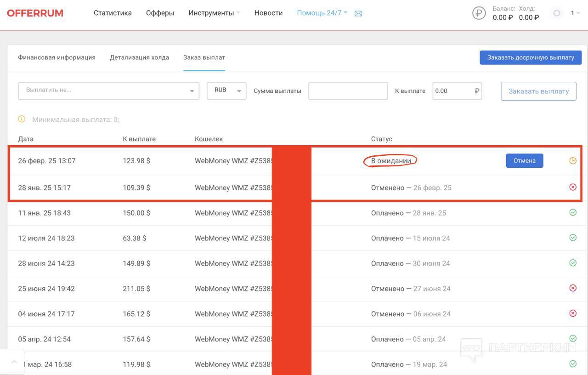Click the user avatar icon
588x375 pixels.
tap(557, 13)
